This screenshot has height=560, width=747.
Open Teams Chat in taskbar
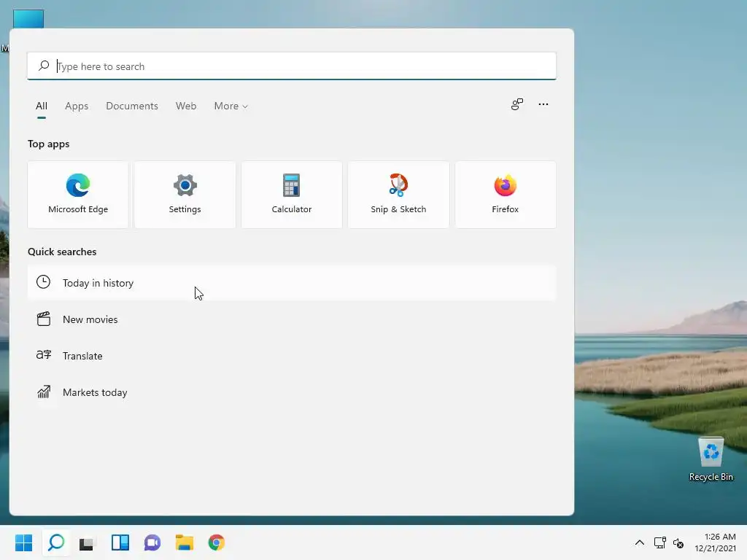pyautogui.click(x=152, y=542)
